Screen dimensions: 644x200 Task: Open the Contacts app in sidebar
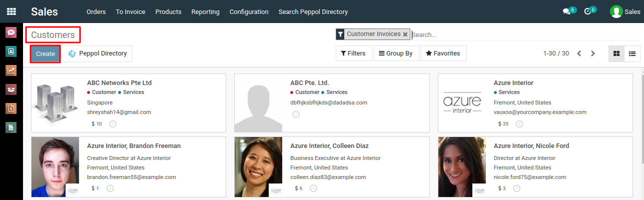click(x=11, y=51)
